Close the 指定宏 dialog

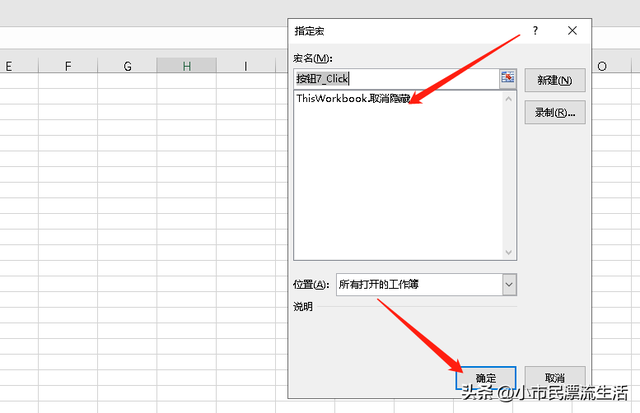(572, 31)
